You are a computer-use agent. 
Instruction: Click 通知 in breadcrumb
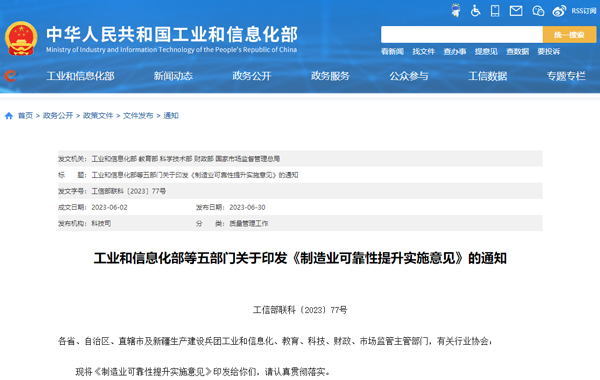171,116
